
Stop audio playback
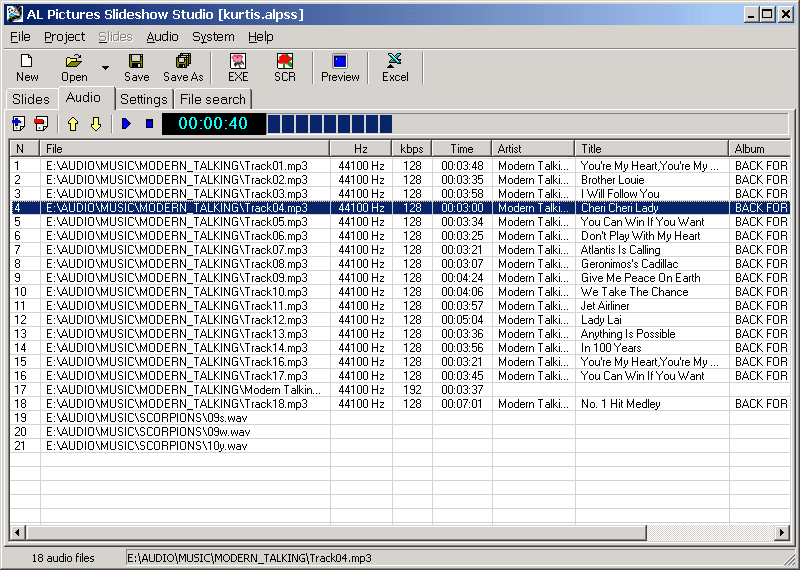pos(149,124)
